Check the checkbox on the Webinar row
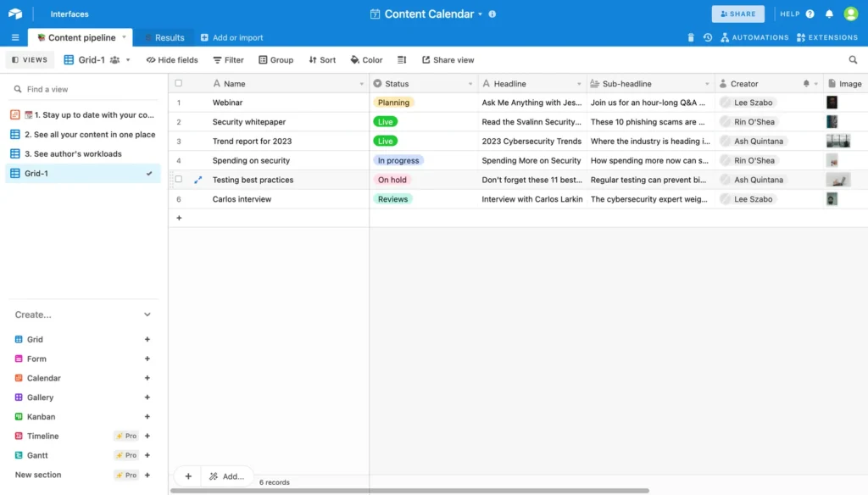Image resolution: width=868 pixels, height=495 pixels. coord(177,102)
